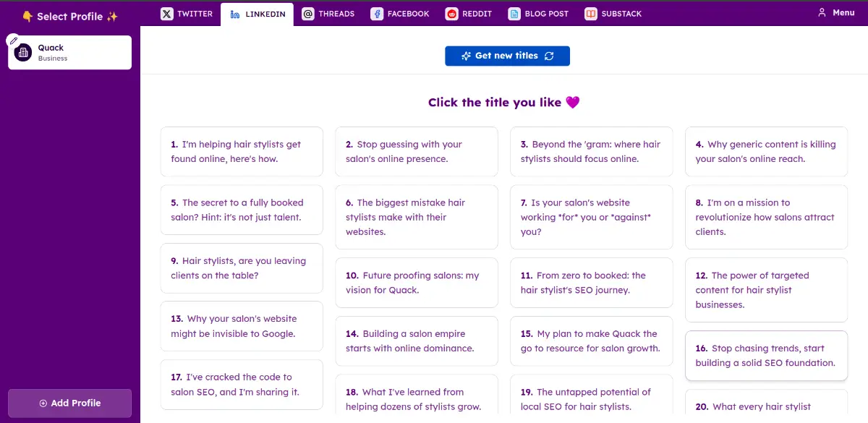Click the Twitter X icon
The image size is (868, 423).
click(167, 14)
